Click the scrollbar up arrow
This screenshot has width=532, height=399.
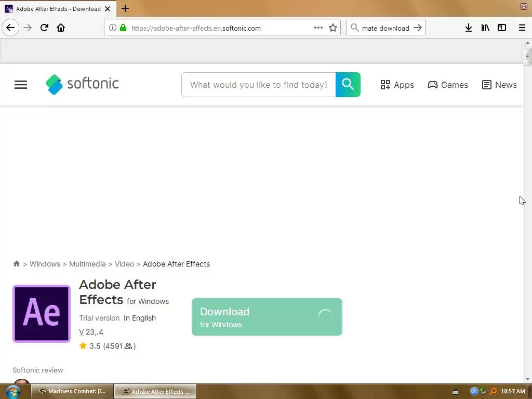click(527, 43)
